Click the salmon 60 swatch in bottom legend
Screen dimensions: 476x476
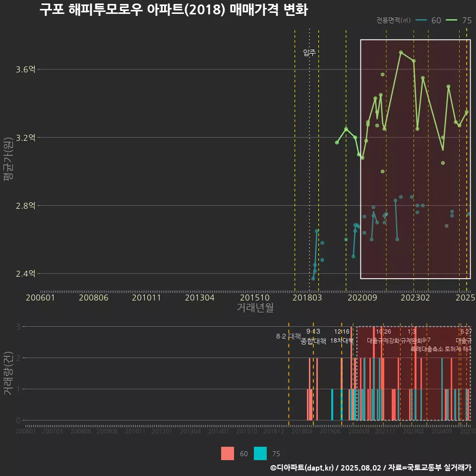point(228,453)
